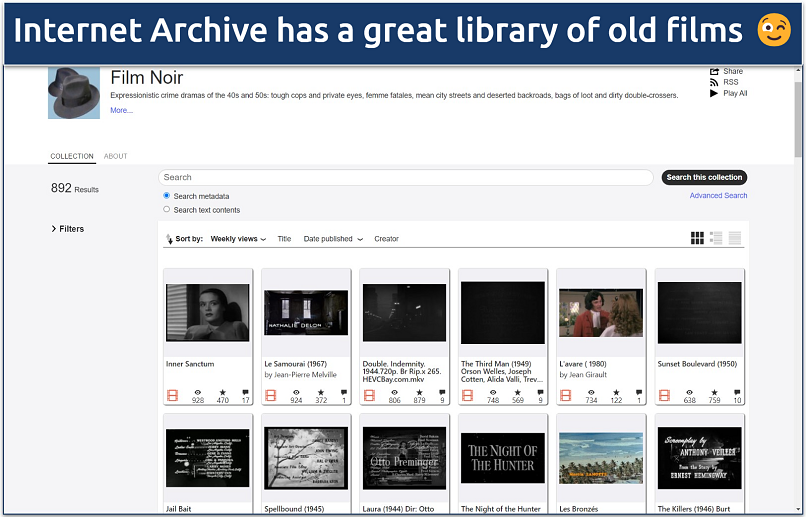
Task: Click the Share icon
Action: click(714, 71)
